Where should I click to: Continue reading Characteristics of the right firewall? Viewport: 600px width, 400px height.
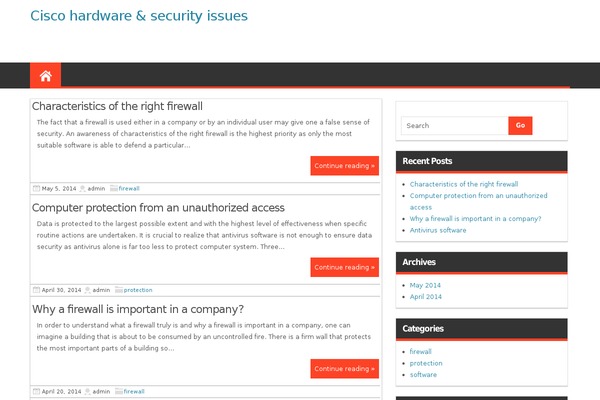click(x=344, y=166)
